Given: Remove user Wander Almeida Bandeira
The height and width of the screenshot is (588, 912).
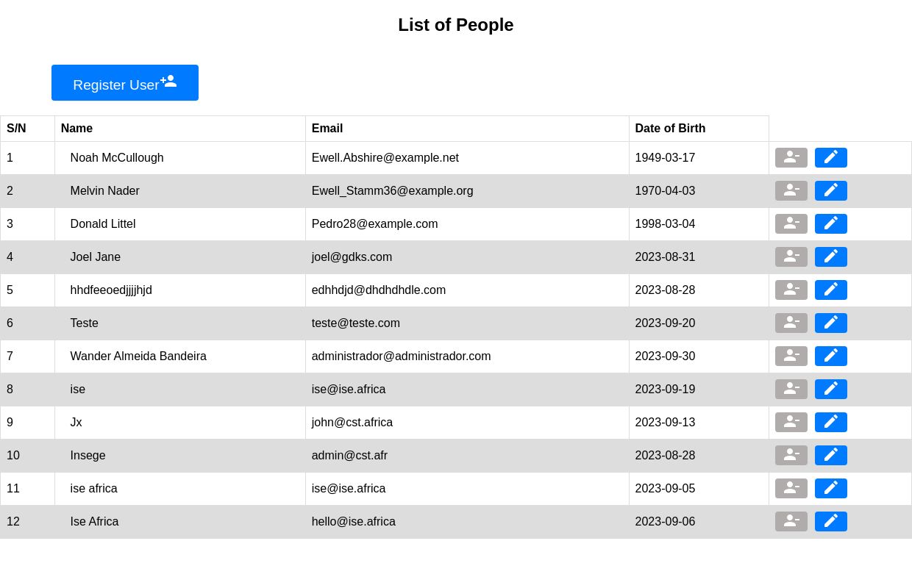Looking at the screenshot, I should [791, 356].
